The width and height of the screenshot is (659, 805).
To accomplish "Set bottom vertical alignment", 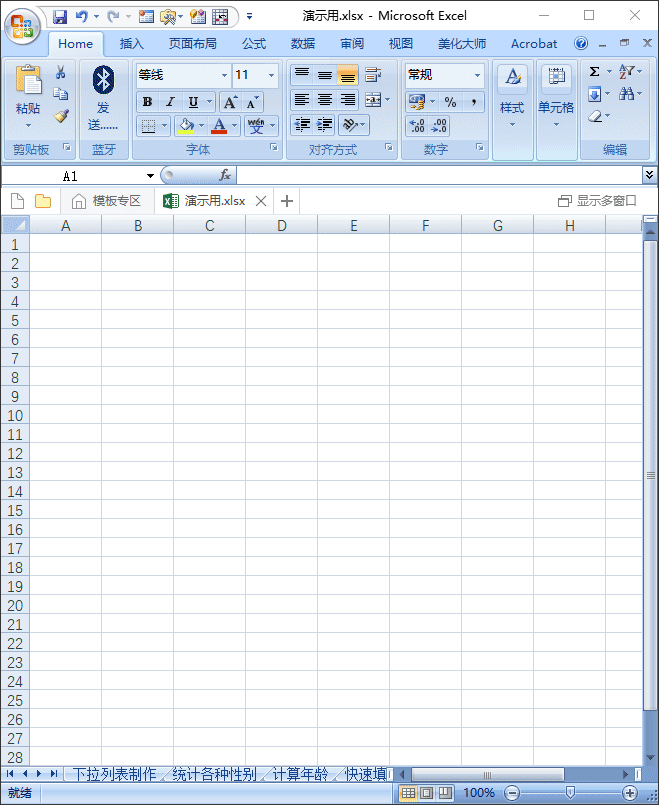I will tap(347, 75).
